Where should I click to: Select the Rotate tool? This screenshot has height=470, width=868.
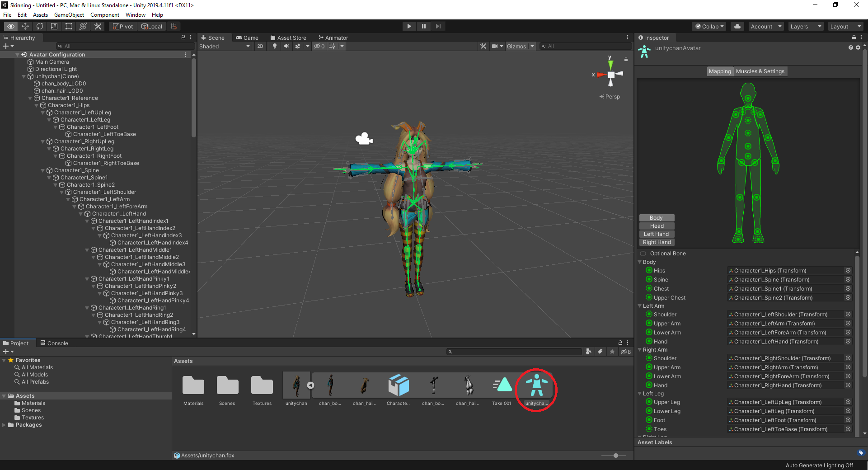(40, 26)
